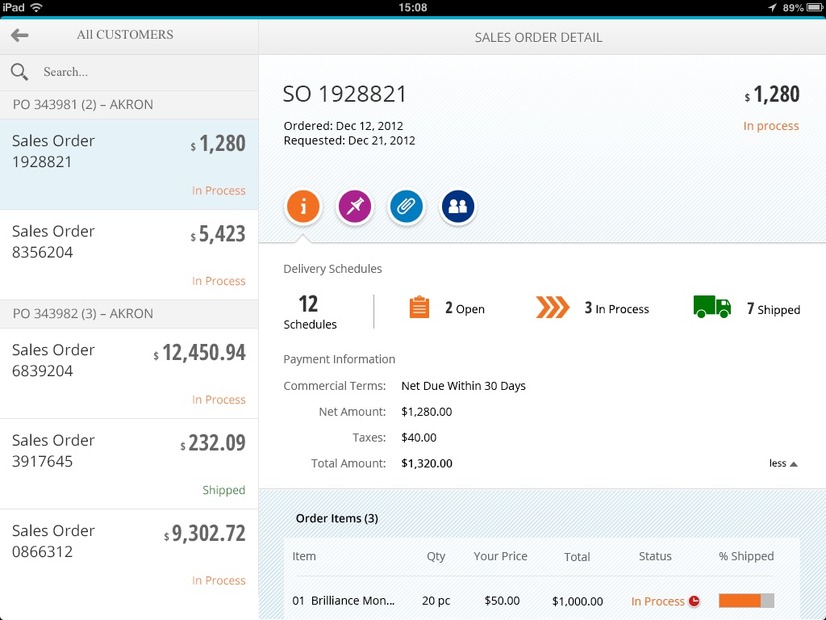This screenshot has width=826, height=620.
Task: Click the Payment Information heading
Action: [339, 359]
